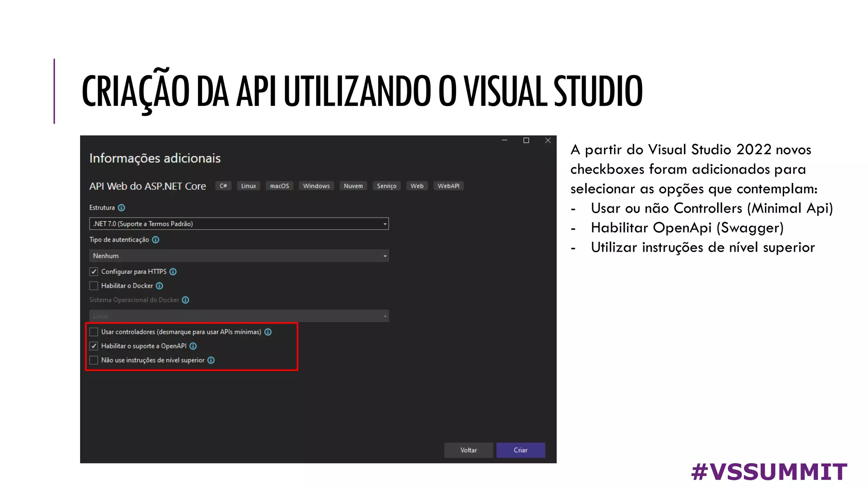Close the Informações adicionais dialog

pyautogui.click(x=548, y=140)
